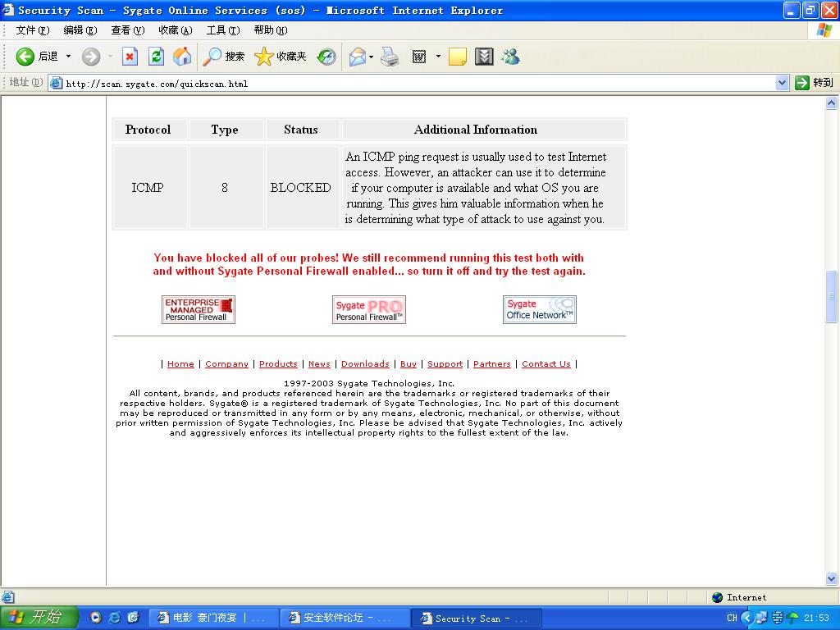The width and height of the screenshot is (840, 630).
Task: Click the Internet zone status bar indicator
Action: (739, 597)
